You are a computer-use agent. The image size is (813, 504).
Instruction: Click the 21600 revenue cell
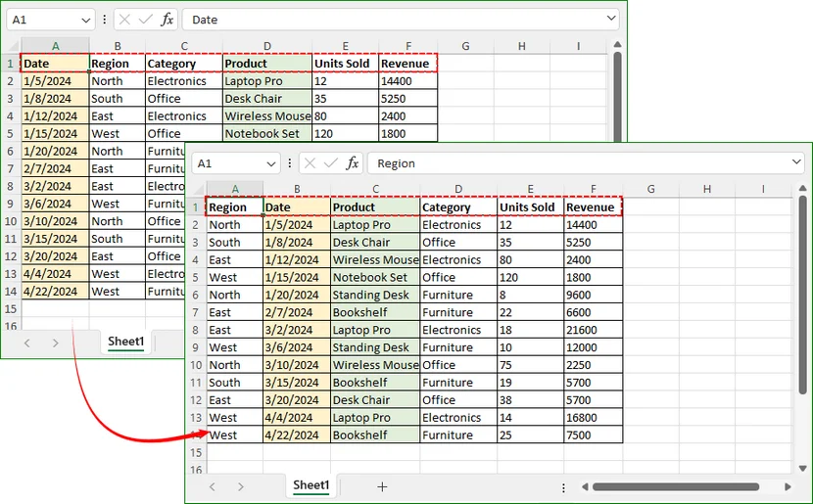[594, 330]
